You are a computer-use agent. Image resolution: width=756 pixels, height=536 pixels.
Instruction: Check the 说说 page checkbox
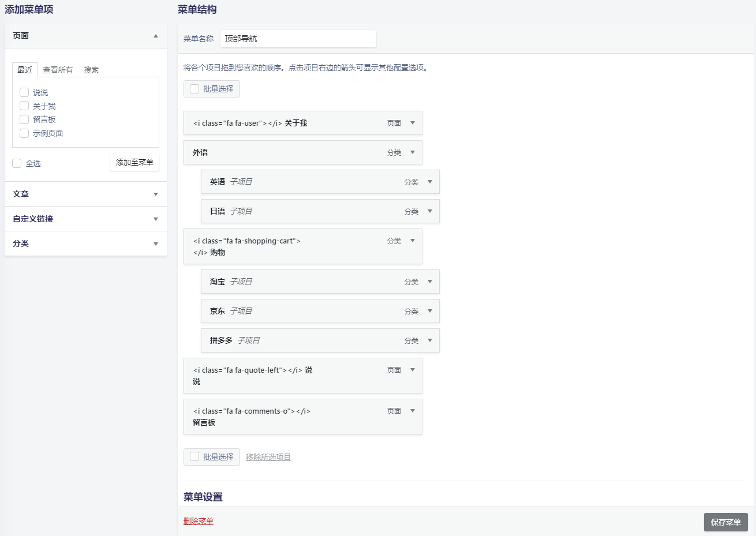point(24,92)
